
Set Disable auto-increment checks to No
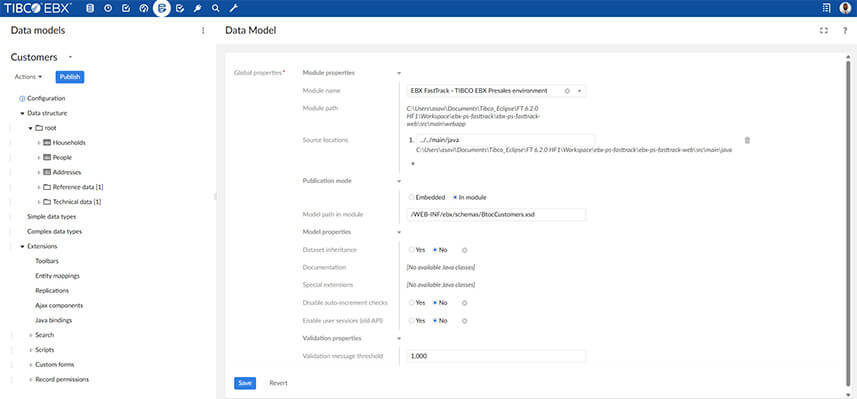pos(435,303)
